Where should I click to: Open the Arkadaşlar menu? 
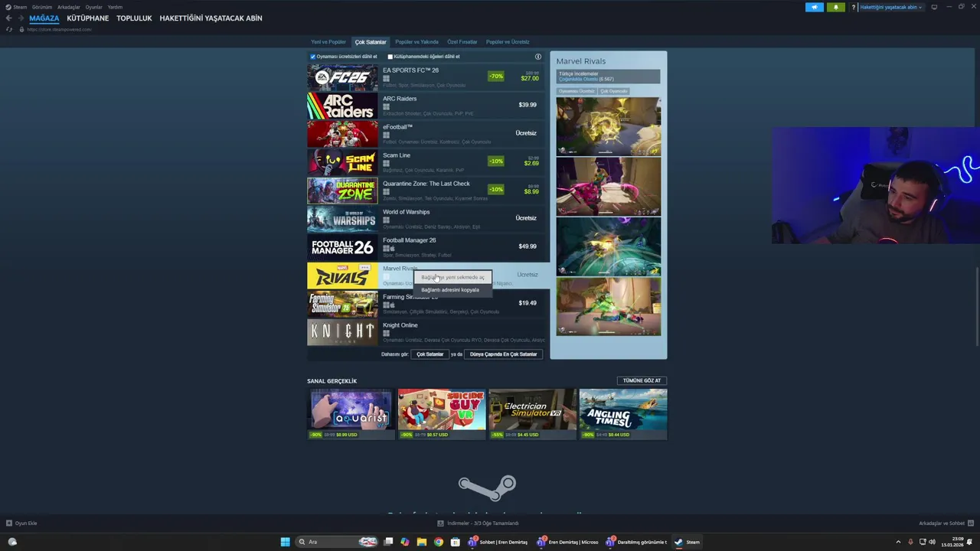pos(69,7)
